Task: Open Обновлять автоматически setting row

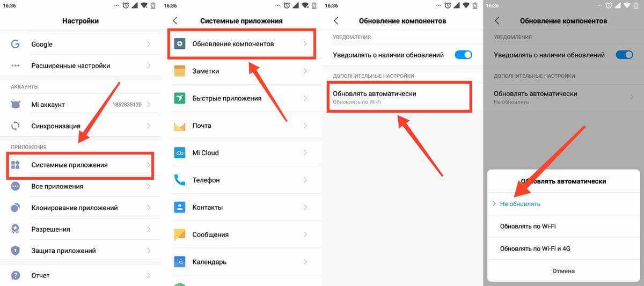Action: coord(400,97)
